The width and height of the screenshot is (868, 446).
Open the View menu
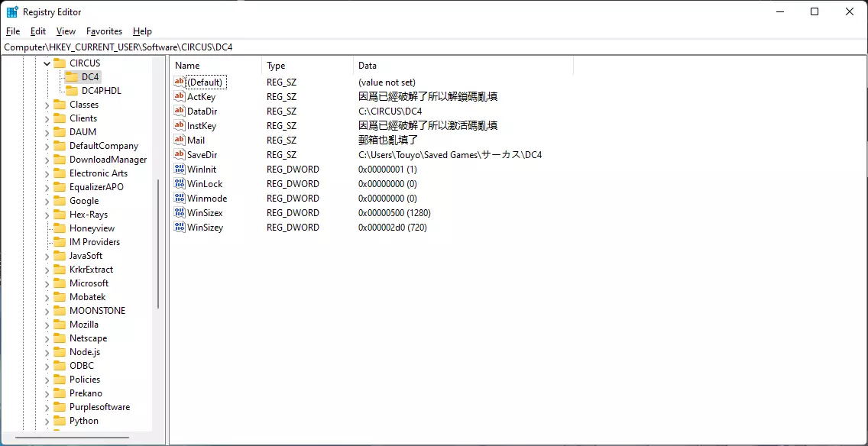tap(66, 31)
